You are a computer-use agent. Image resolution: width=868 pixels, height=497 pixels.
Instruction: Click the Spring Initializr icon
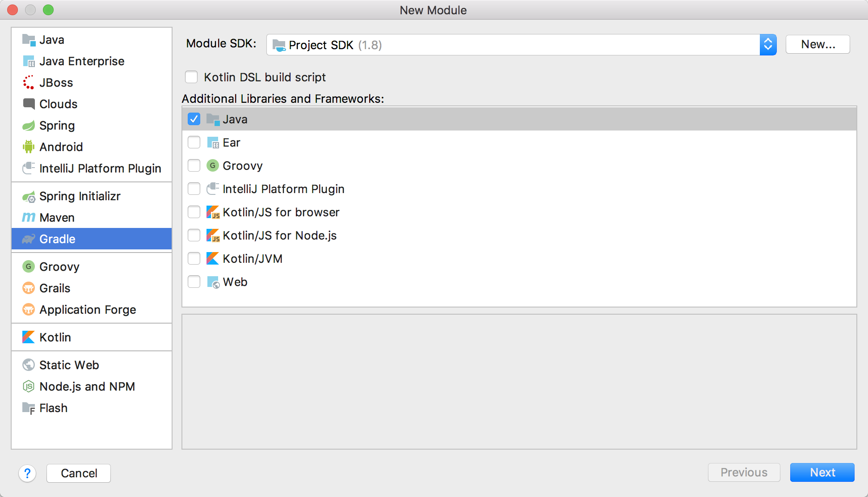coord(29,196)
